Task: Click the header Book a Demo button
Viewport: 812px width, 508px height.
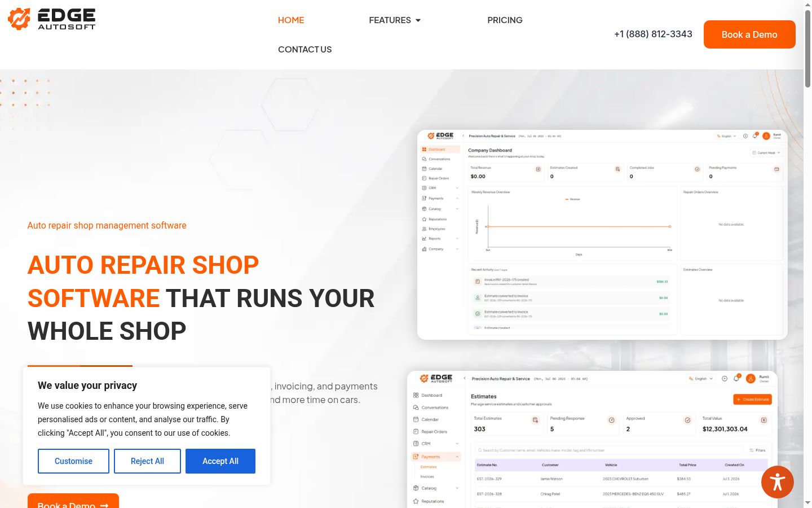Action: click(x=749, y=34)
